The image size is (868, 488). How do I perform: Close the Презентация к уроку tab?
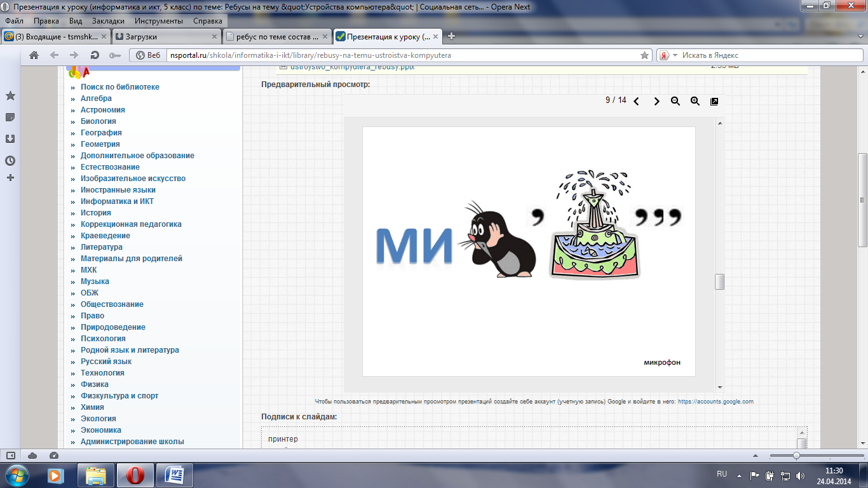[x=435, y=37]
